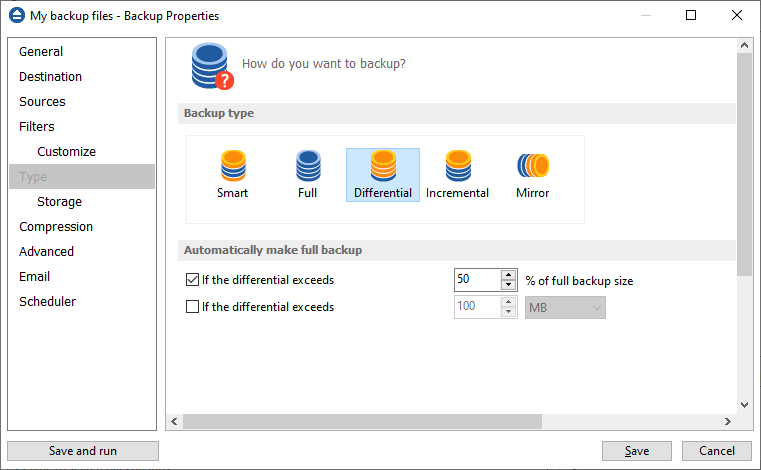Go to the Compression page

pos(82,227)
